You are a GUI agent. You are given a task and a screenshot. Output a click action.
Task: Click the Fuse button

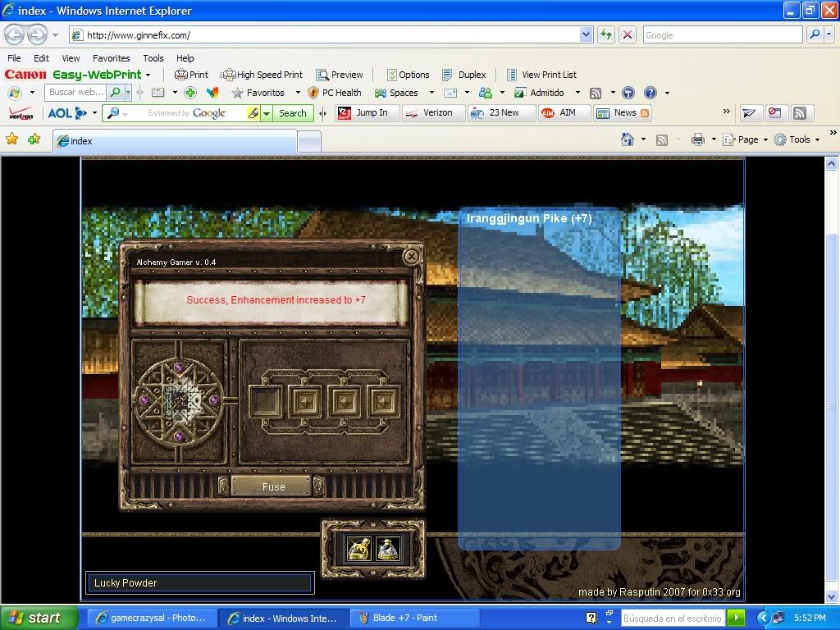pyautogui.click(x=273, y=486)
